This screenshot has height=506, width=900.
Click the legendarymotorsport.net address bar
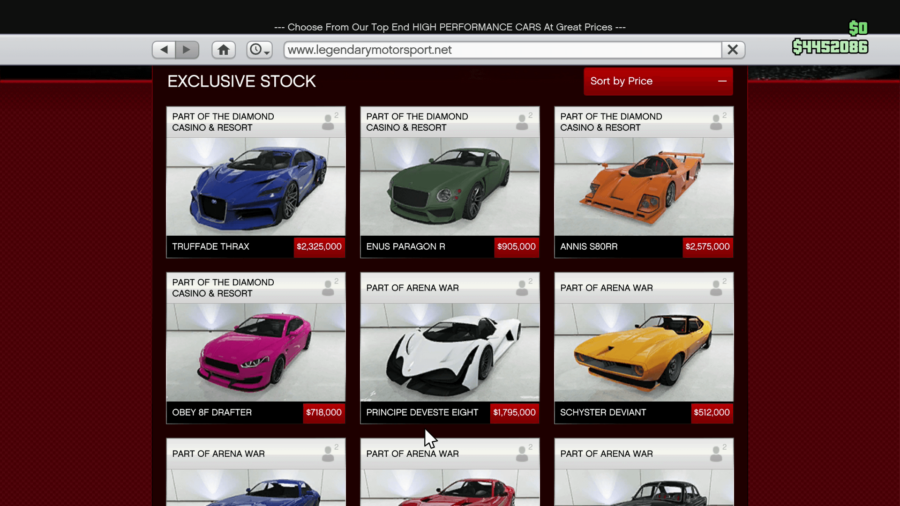502,50
